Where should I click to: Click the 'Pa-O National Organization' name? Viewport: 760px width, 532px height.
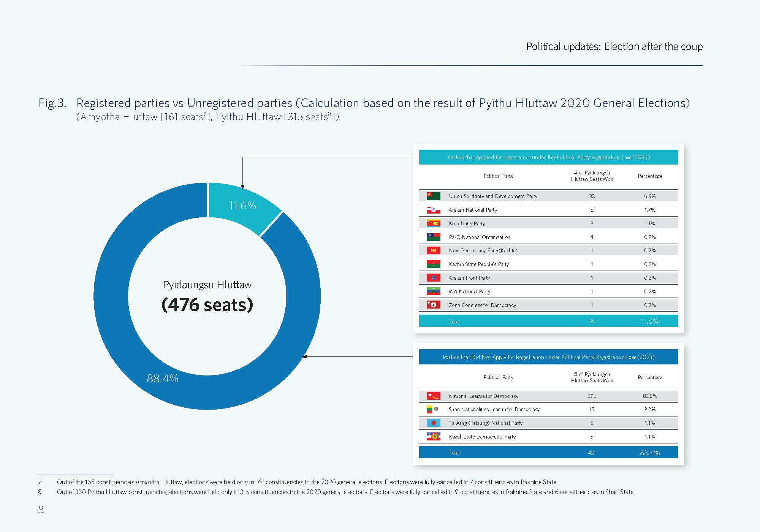480,237
